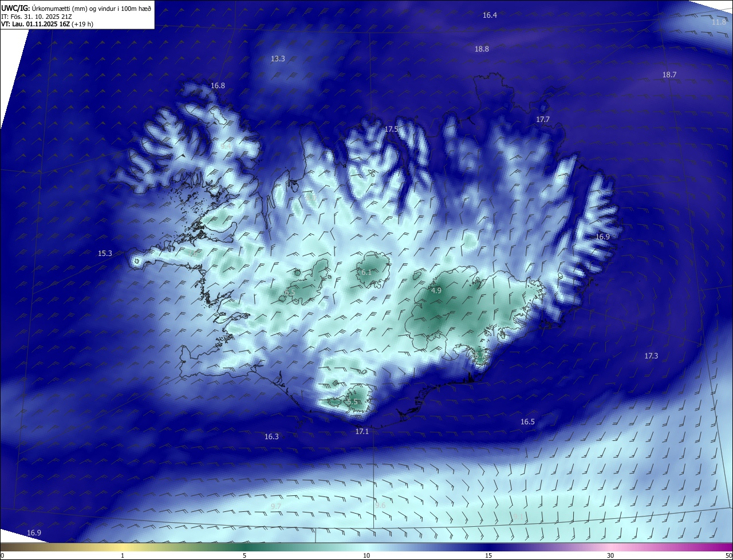Screen dimensions: 733x560
Task: Click the 17.5 value label
Action: (391, 129)
